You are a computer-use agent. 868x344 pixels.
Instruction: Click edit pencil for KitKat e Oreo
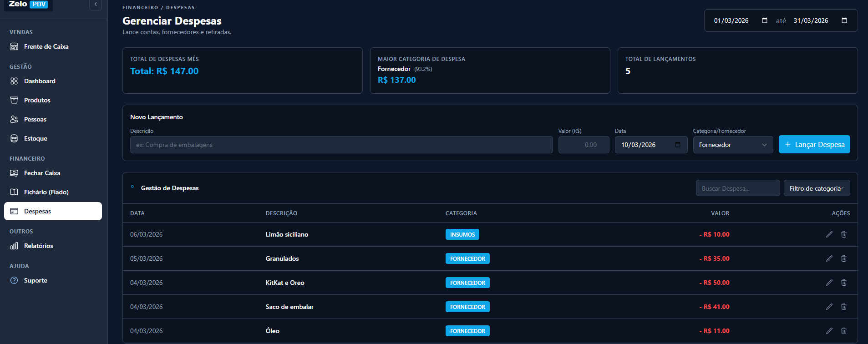pos(829,283)
